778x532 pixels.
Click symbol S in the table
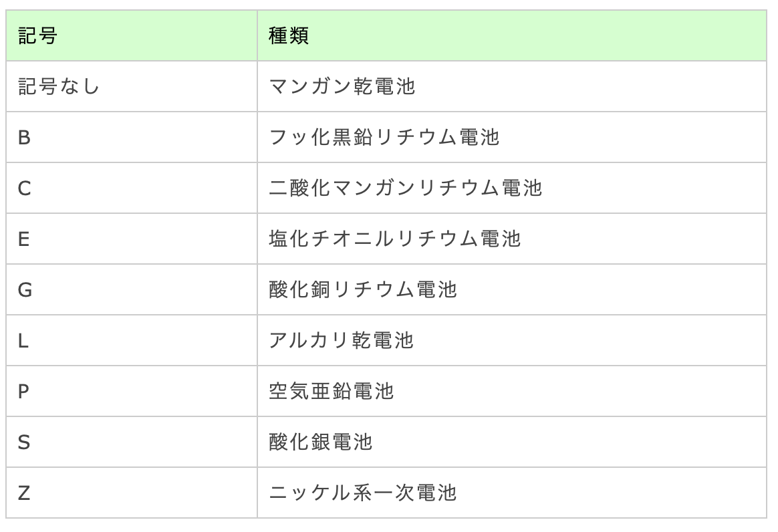[24, 442]
